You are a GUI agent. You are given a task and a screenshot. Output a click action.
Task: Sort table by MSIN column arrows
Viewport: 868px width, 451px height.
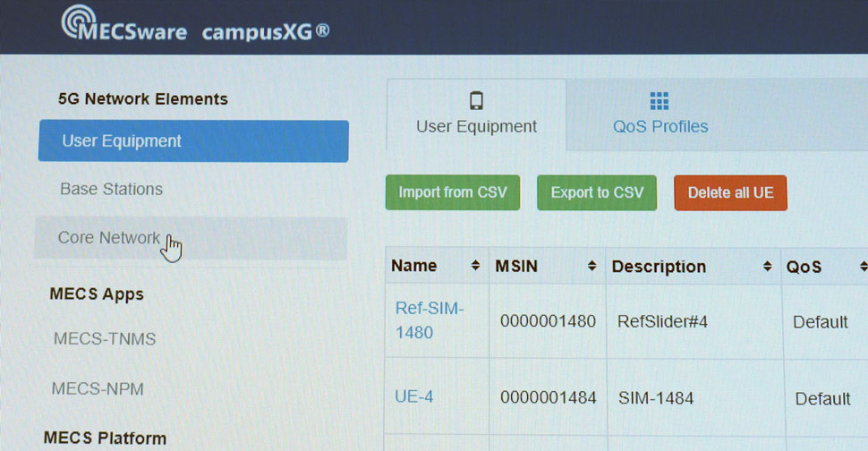coord(591,266)
